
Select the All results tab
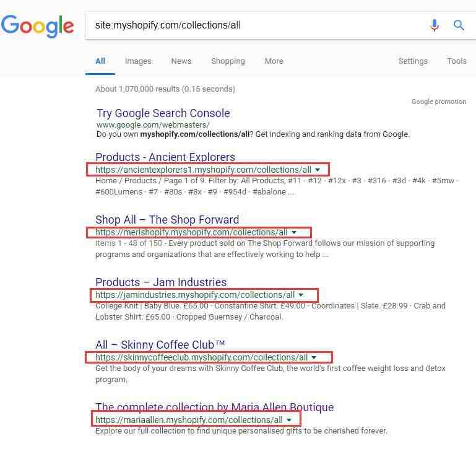click(x=100, y=61)
